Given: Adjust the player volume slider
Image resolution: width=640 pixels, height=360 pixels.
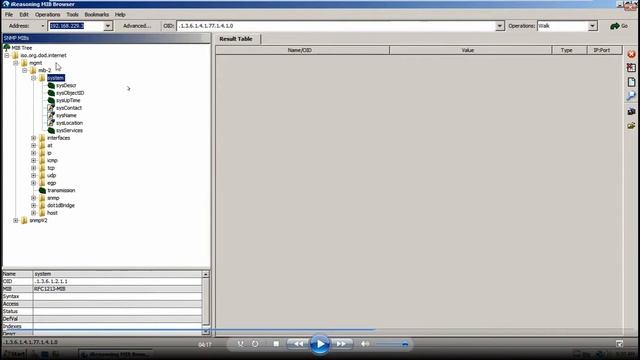Looking at the screenshot, I should (x=392, y=344).
